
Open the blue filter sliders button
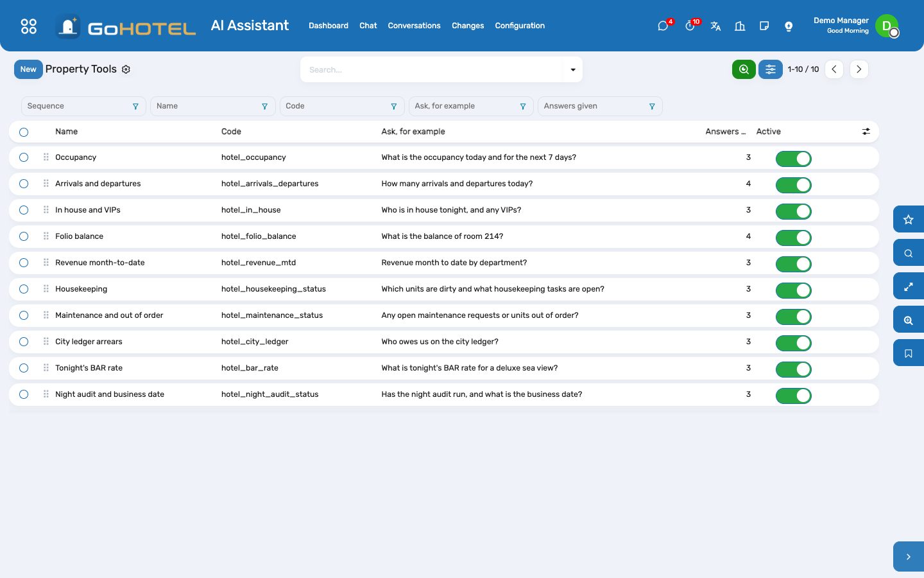[x=771, y=69]
